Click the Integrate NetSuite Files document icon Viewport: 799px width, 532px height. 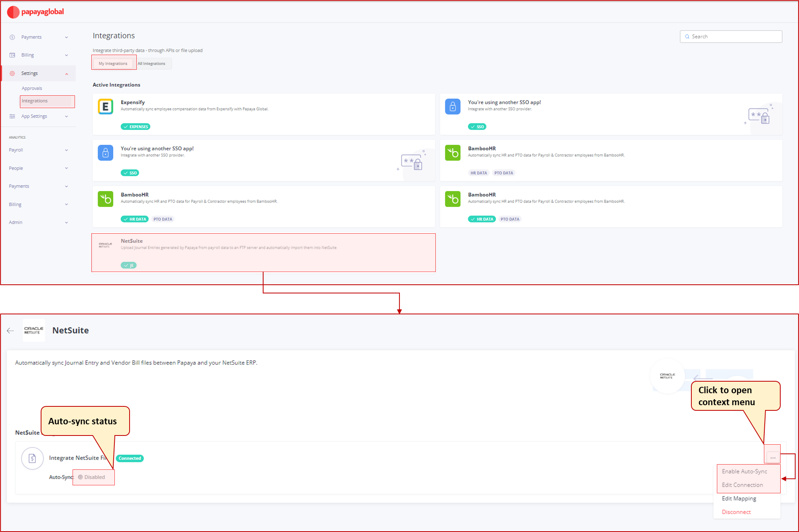click(x=32, y=458)
